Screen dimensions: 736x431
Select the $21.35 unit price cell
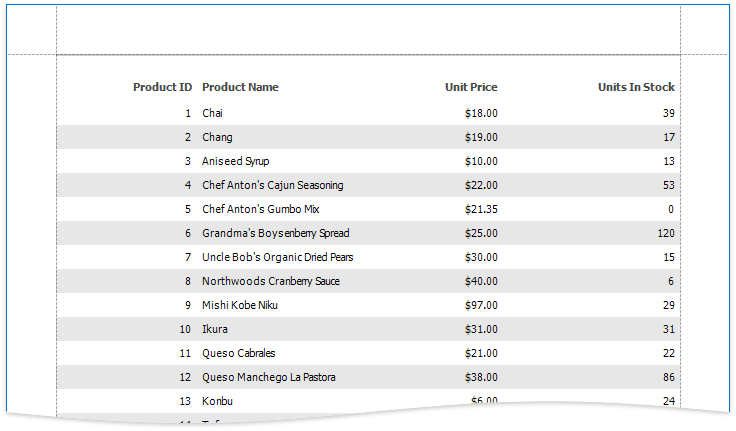[481, 209]
